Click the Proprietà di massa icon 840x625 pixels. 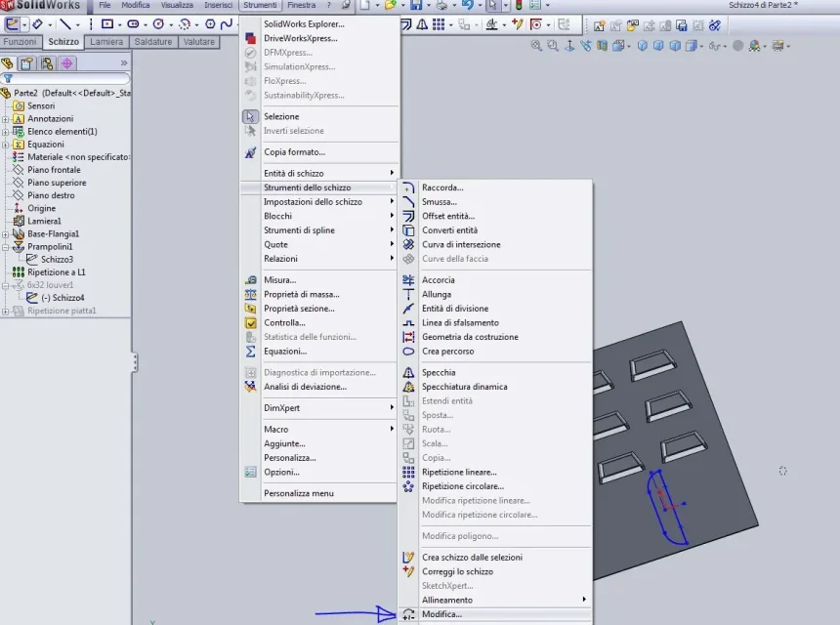click(250, 295)
